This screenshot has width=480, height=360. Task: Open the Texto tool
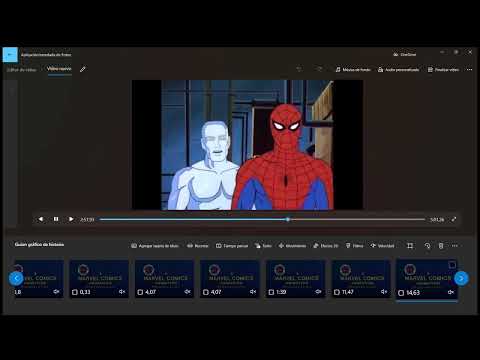[263, 246]
